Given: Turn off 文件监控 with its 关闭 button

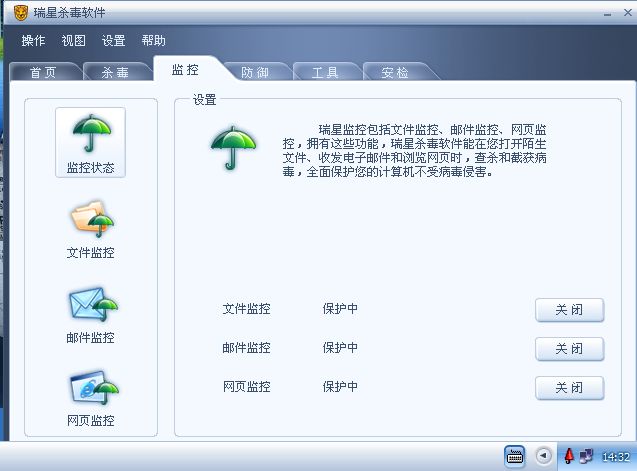Looking at the screenshot, I should 570,310.
